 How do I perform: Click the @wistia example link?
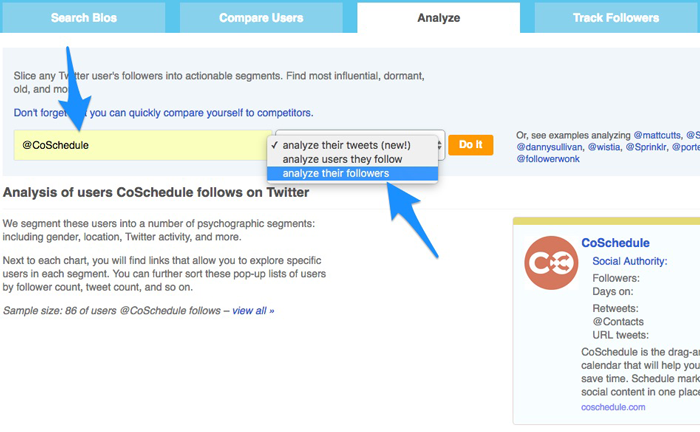tap(604, 147)
